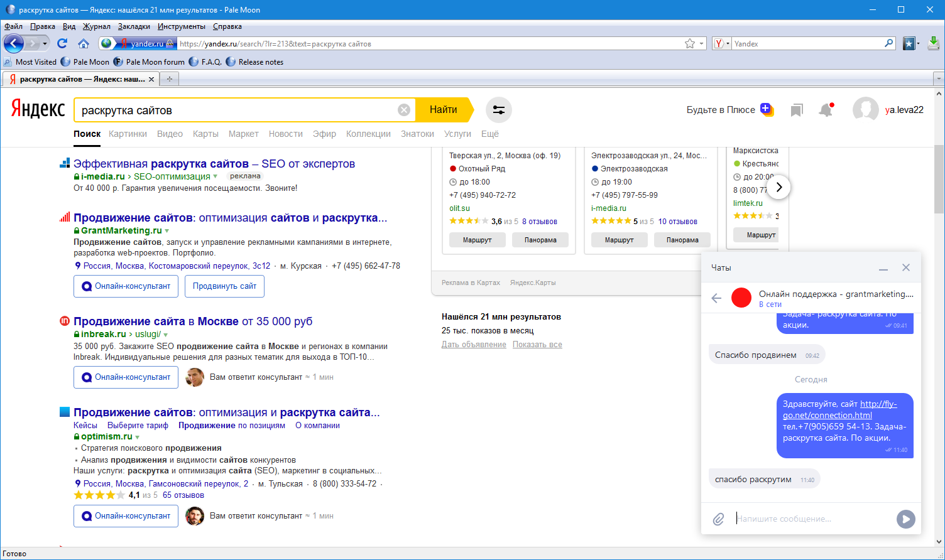Open saved collections bookmark icon
Viewport: 945px width, 560px height.
797,110
